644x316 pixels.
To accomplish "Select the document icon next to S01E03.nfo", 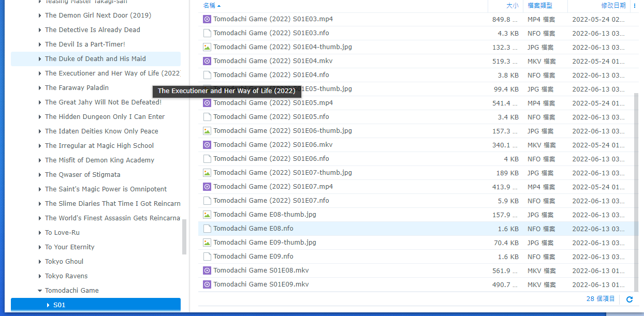I will pos(207,33).
